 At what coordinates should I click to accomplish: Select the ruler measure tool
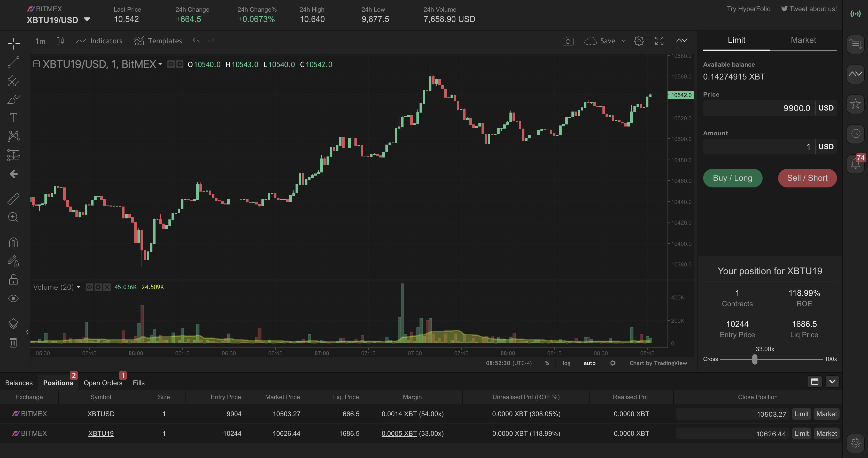click(x=13, y=199)
